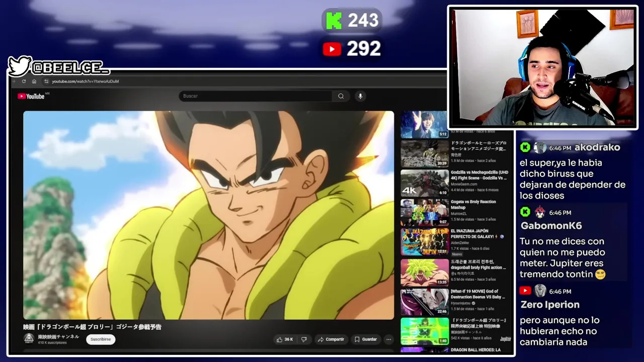
Task: Click the emoji in GabomonK6's message
Action: [600, 275]
